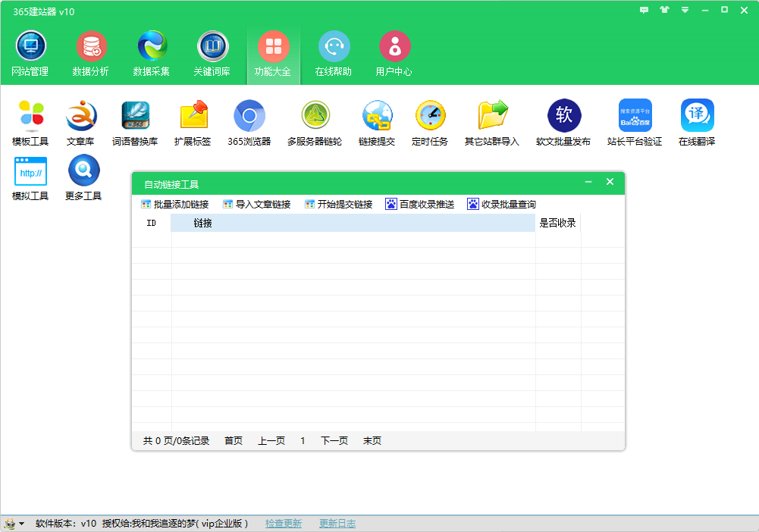Open 更多工具 magnifier icon

83,178
